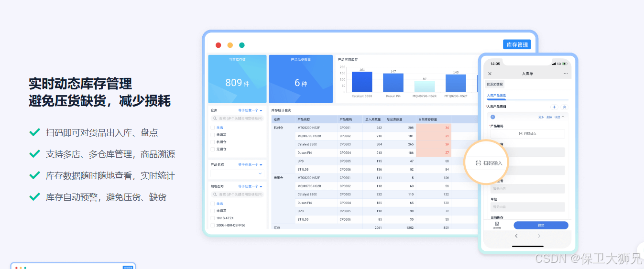Viewport: 644px width, 269px height.
Task: Click 删除 in the detail row header
Action: [x=549, y=117]
